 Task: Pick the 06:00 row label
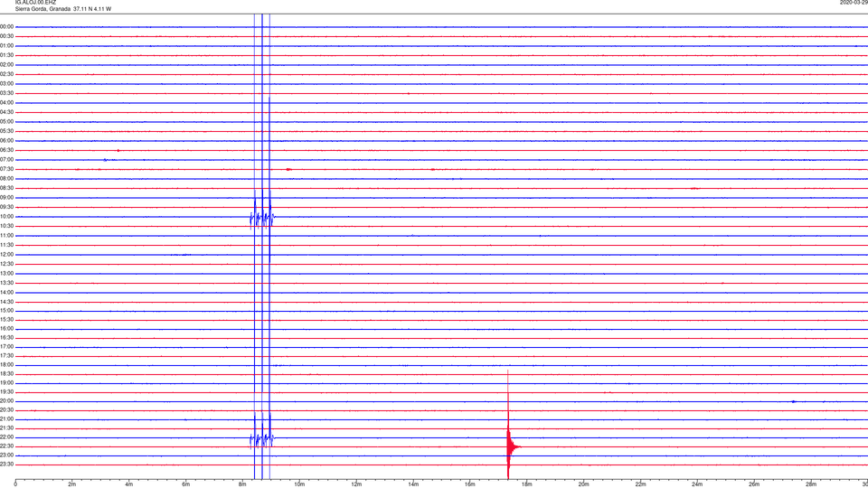[7, 141]
